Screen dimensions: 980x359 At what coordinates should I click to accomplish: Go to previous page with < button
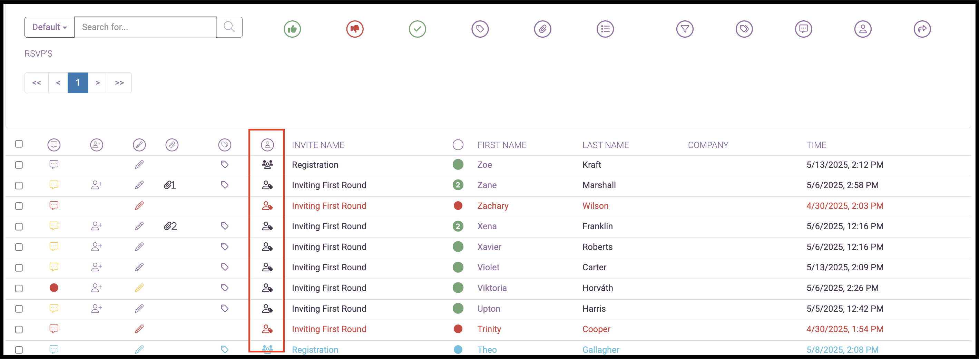pyautogui.click(x=58, y=83)
